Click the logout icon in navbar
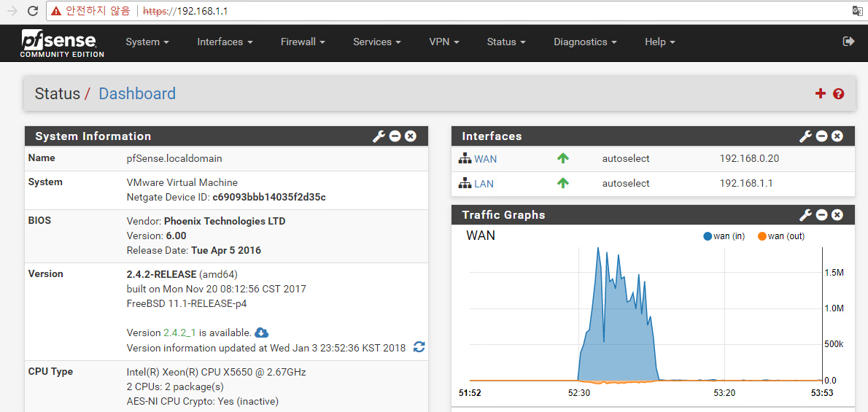Viewport: 868px width, 412px height. pyautogui.click(x=848, y=42)
